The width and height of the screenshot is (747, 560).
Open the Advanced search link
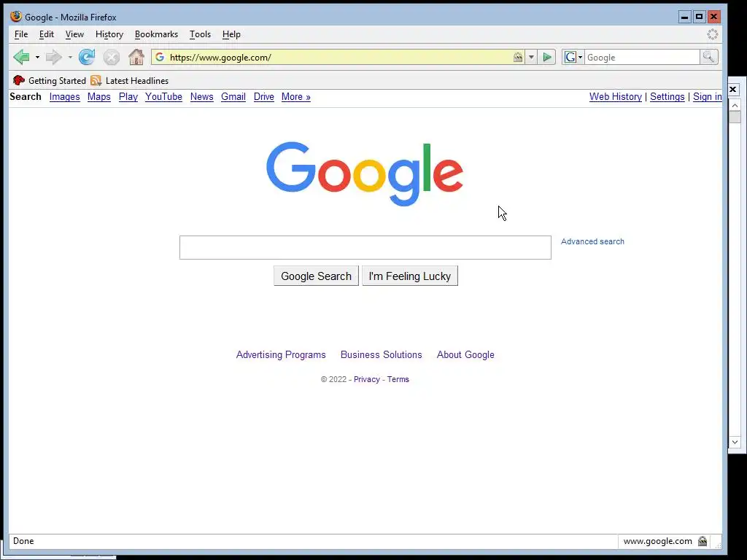point(592,241)
